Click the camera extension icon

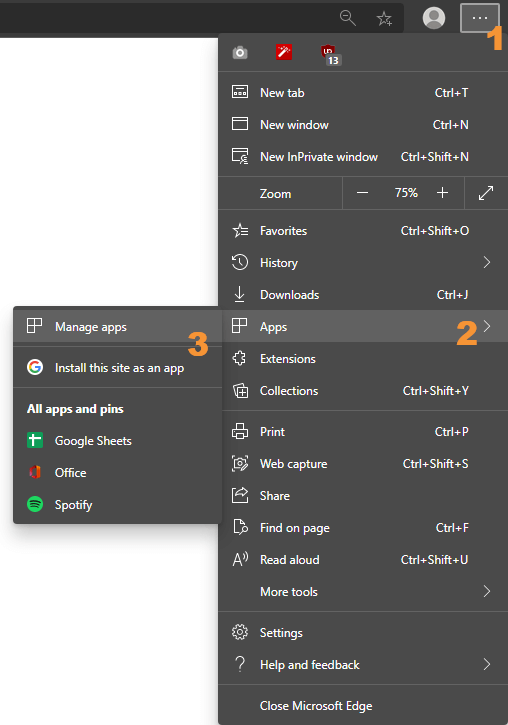pos(240,53)
